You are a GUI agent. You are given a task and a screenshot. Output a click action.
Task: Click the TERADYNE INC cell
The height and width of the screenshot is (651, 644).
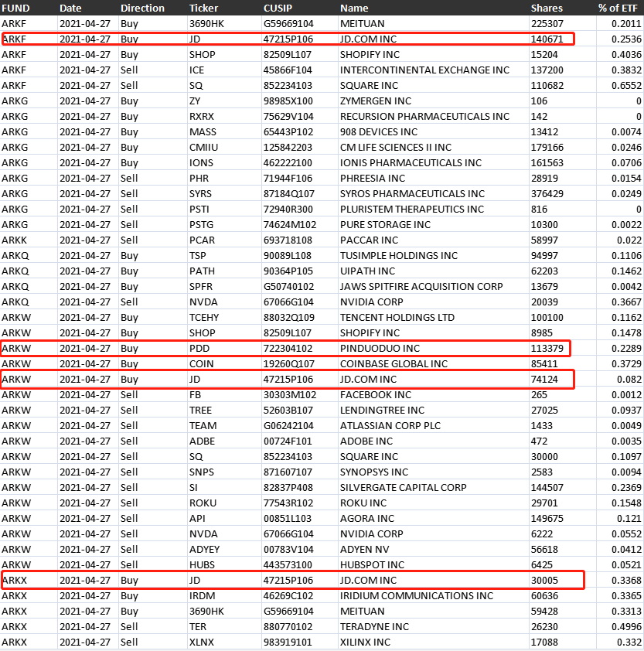[x=374, y=627]
